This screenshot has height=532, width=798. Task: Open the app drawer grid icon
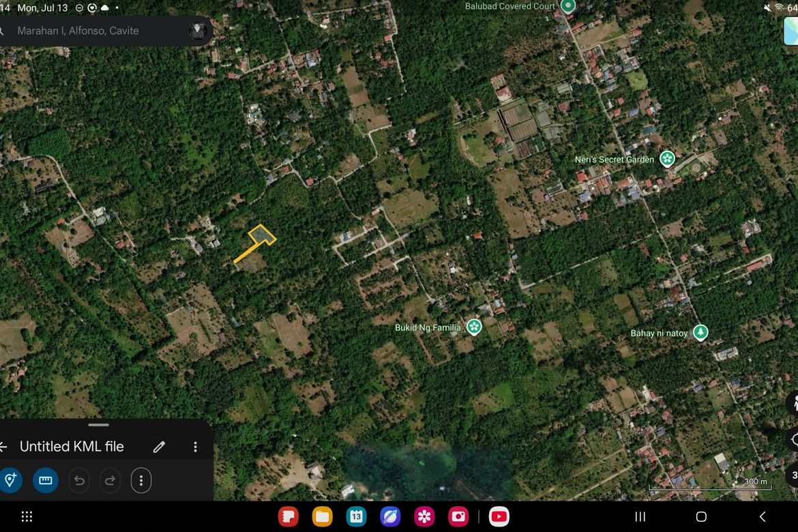[x=27, y=517]
